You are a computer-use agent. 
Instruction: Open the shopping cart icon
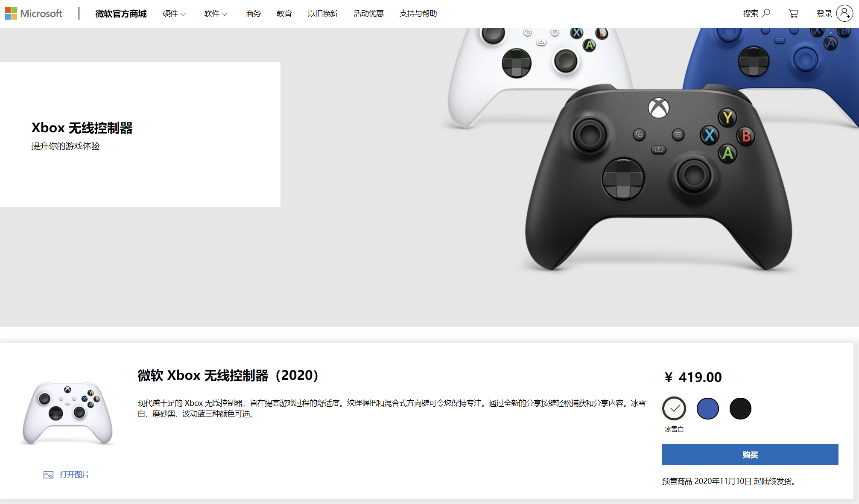(x=793, y=14)
